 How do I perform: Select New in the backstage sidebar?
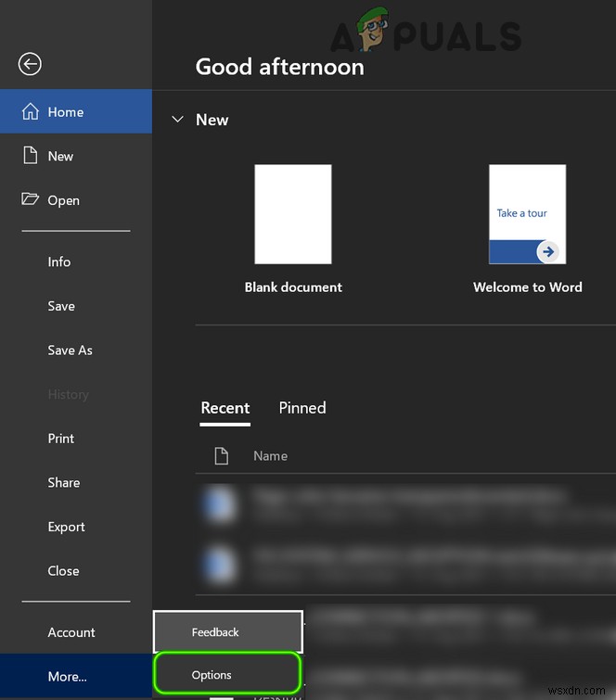76,156
